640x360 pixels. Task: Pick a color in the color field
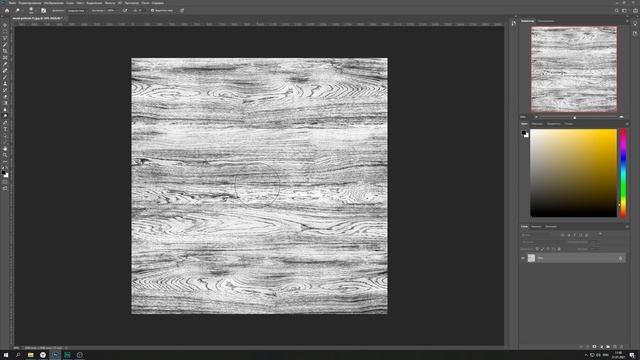(573, 173)
